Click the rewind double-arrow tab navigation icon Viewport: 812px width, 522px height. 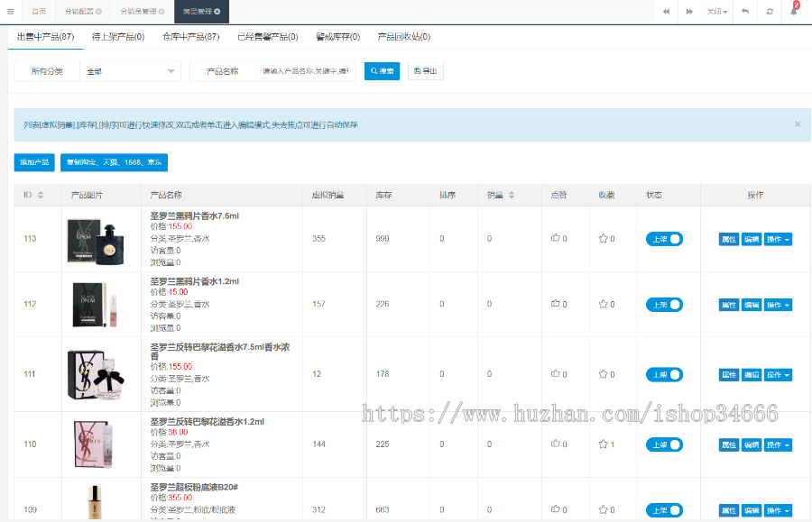pos(665,9)
